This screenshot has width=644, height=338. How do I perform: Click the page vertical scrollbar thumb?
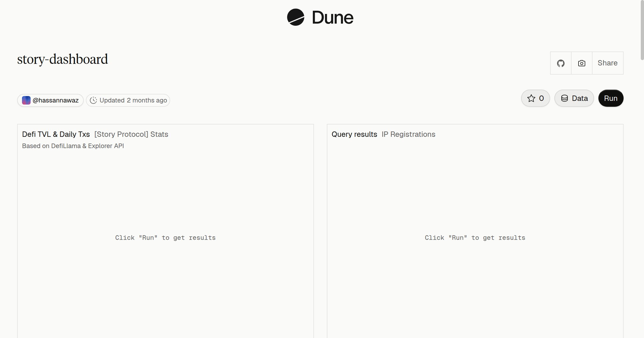coord(642,30)
